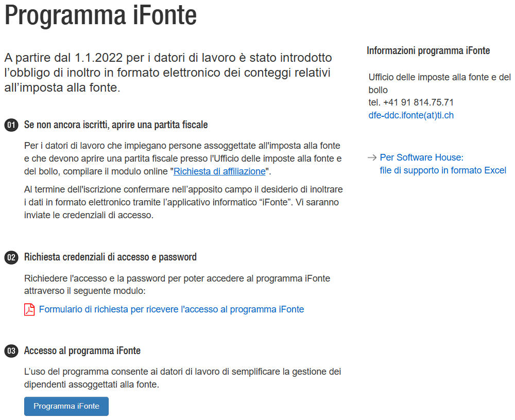
Task: Click the "Se non ancora iscritti" step heading
Action: point(116,125)
